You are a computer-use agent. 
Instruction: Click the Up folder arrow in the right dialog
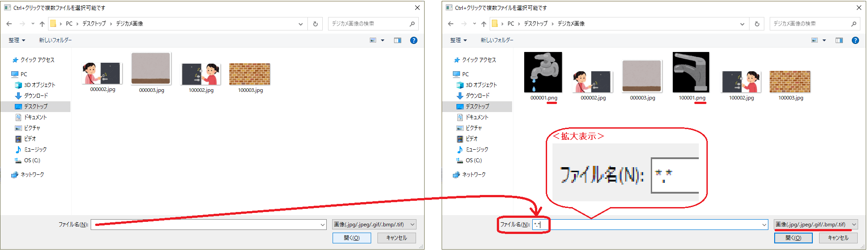tap(483, 24)
